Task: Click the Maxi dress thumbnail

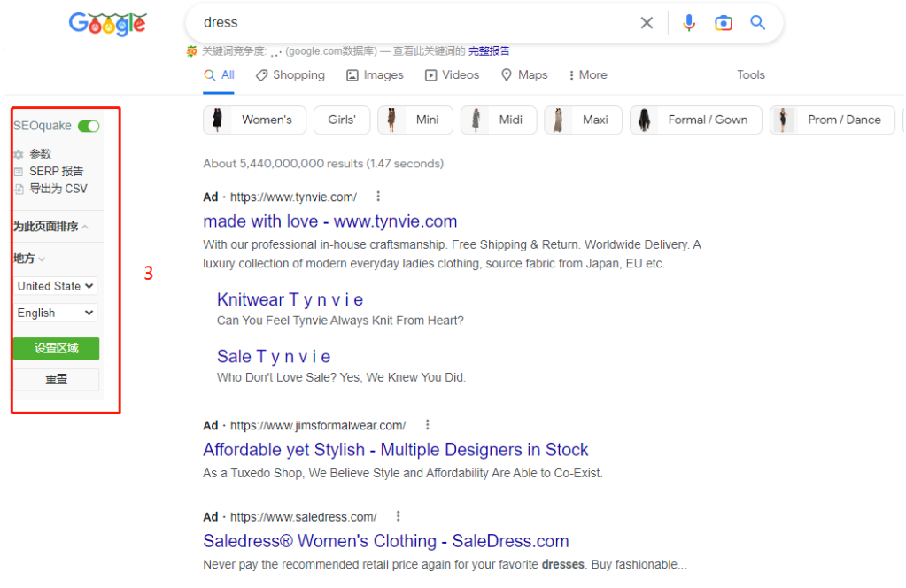Action: click(559, 120)
